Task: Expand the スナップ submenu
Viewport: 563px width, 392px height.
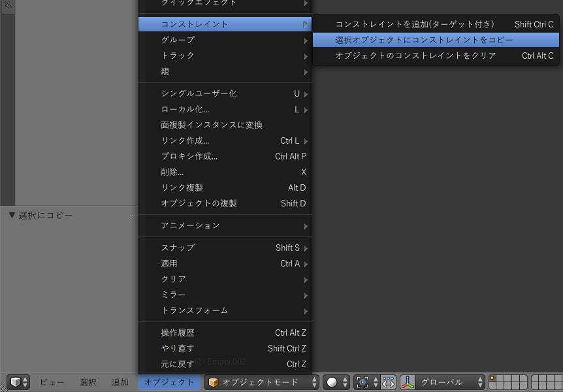Action: click(225, 248)
